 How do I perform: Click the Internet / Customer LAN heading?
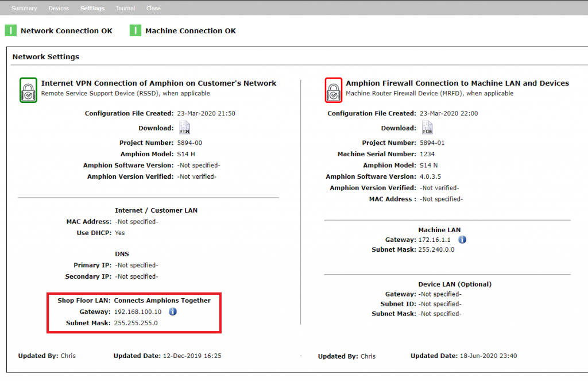click(x=156, y=210)
